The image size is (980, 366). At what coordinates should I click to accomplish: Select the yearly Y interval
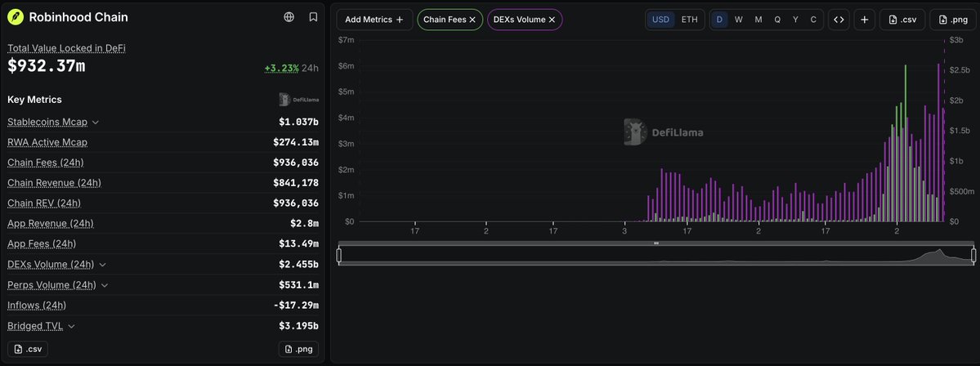795,20
